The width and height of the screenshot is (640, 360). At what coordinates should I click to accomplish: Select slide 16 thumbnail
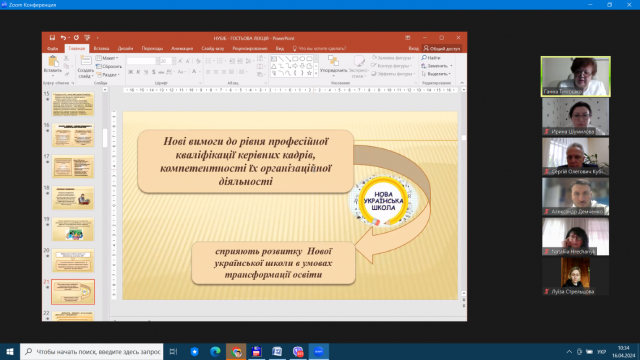pyautogui.click(x=73, y=135)
